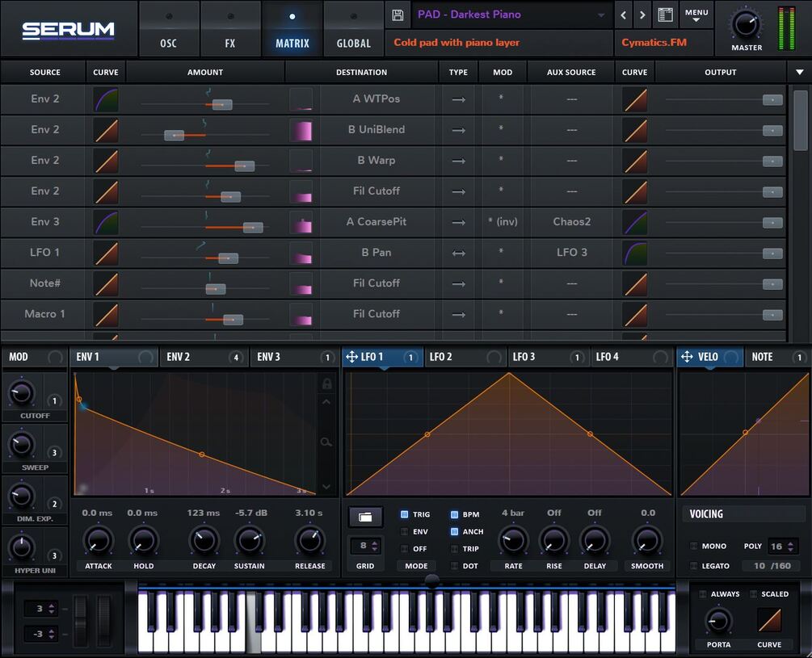Click aux curve icon in LFO 1 row
The height and width of the screenshot is (658, 812).
[635, 253]
